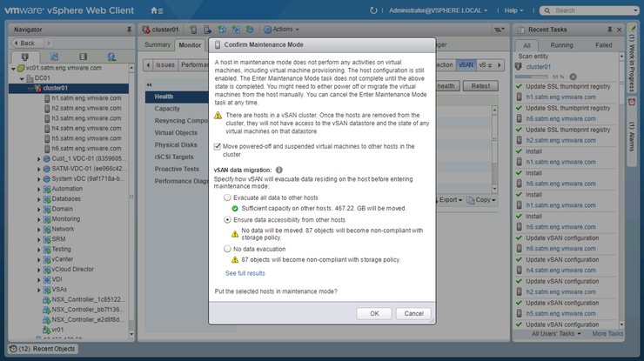Switch to the Monitor tab
The image size is (644, 361).
(x=190, y=45)
